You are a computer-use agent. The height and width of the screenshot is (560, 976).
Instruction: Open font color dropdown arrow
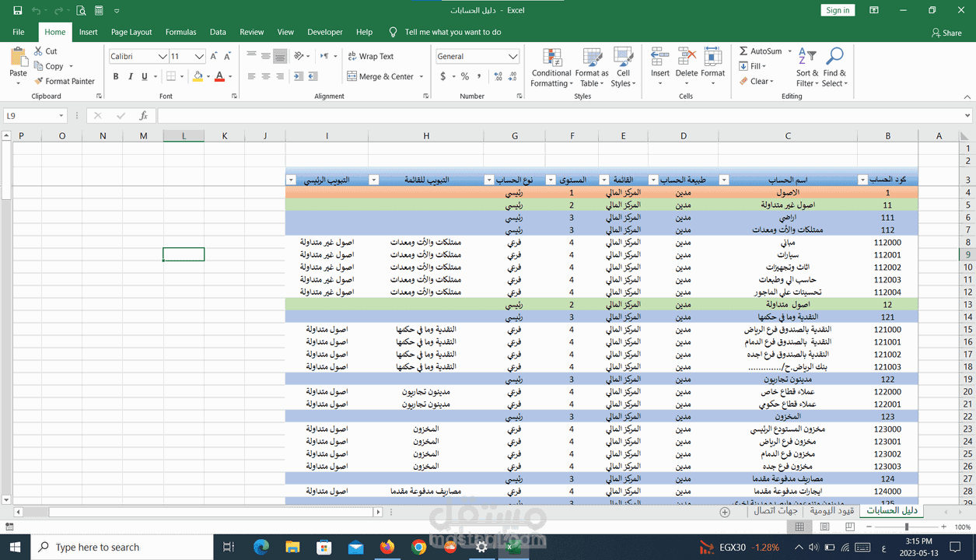(x=230, y=76)
